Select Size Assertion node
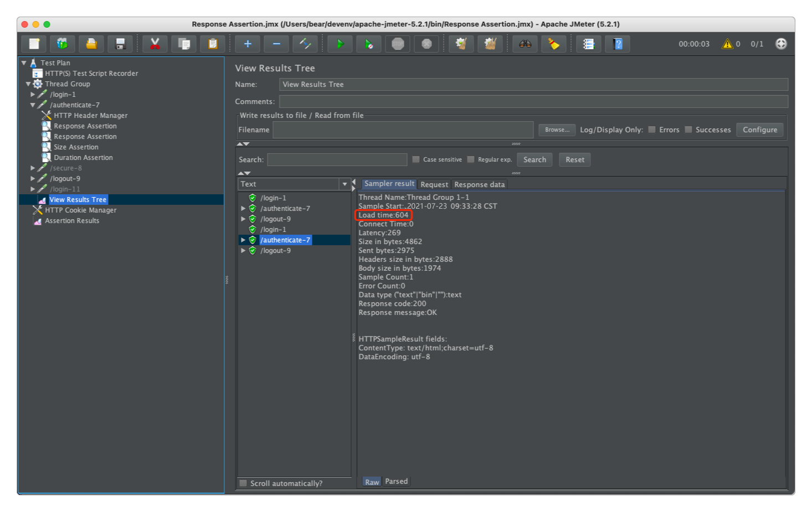This screenshot has height=512, width=812. pyautogui.click(x=76, y=147)
